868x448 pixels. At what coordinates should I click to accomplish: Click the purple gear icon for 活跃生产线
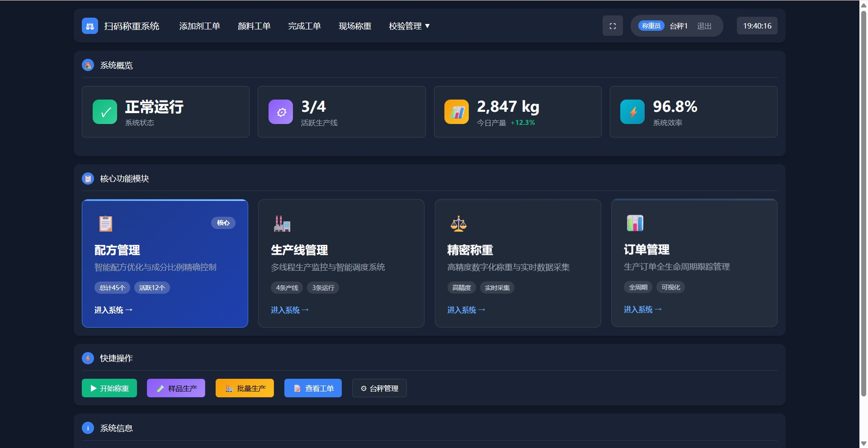[x=281, y=111]
